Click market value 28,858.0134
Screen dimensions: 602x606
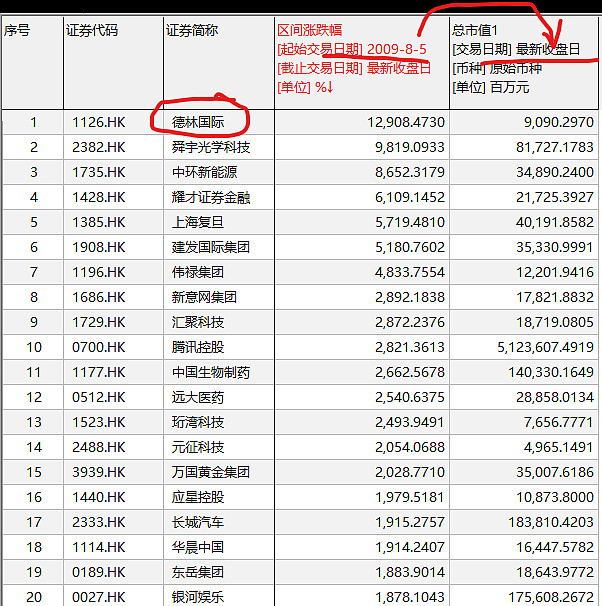(x=554, y=397)
